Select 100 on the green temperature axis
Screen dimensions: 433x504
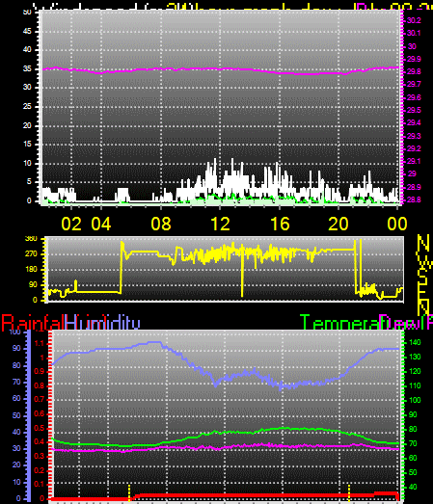click(415, 401)
